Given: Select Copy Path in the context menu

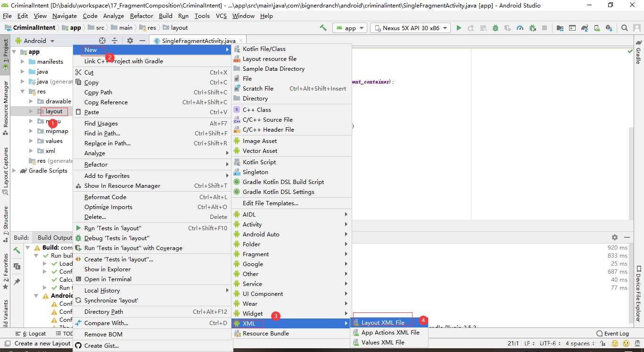Looking at the screenshot, I should pyautogui.click(x=152, y=92).
